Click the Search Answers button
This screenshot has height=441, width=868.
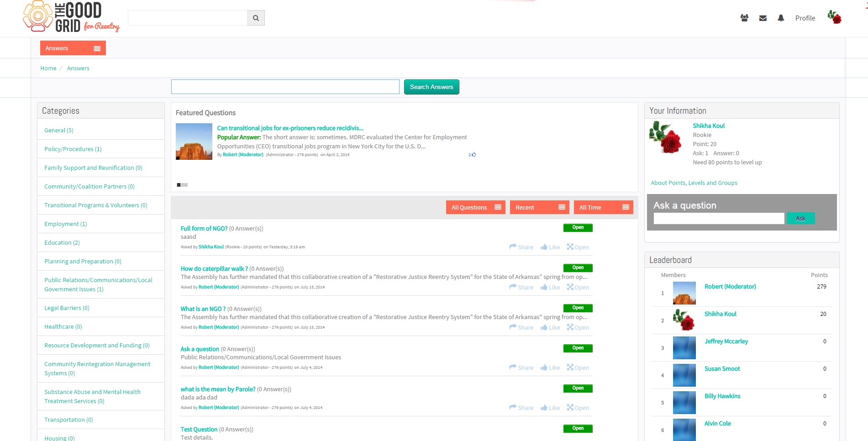coord(431,87)
